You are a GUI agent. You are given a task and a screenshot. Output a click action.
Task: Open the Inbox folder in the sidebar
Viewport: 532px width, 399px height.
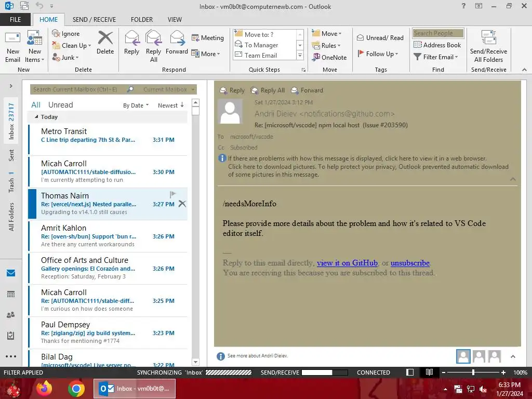click(11, 121)
